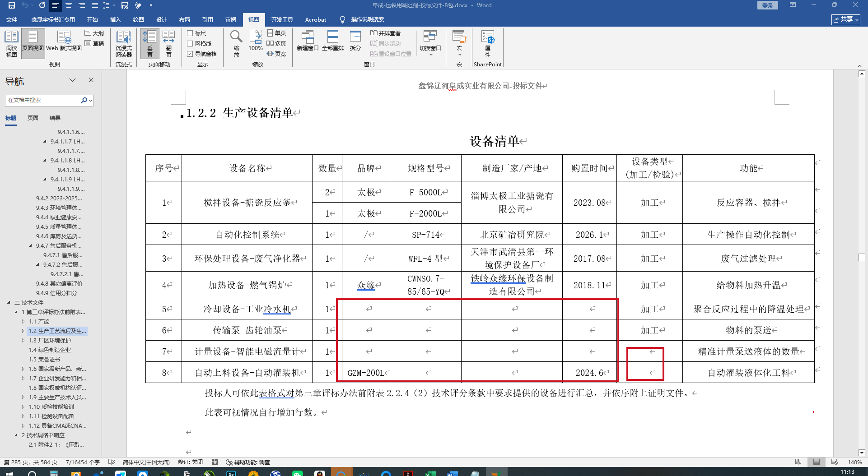The image size is (868, 476).
Task: Click the word count 7/16454 in status bar
Action: coord(83,462)
